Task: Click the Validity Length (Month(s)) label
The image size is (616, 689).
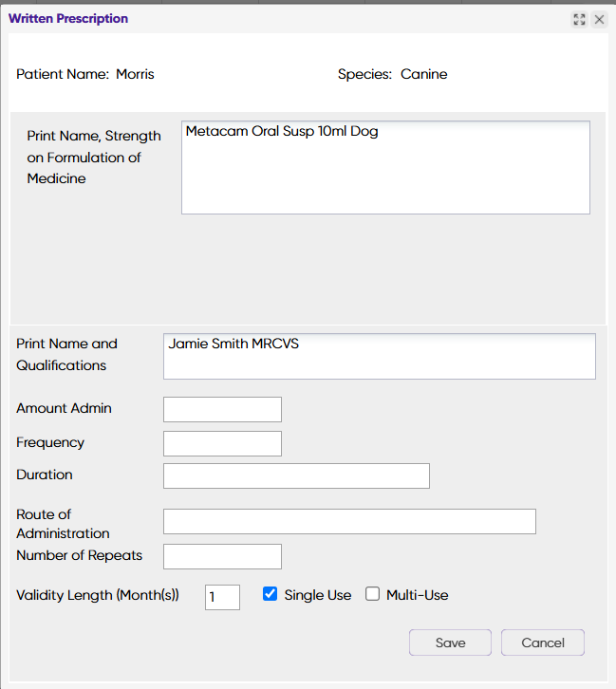Action: click(98, 595)
